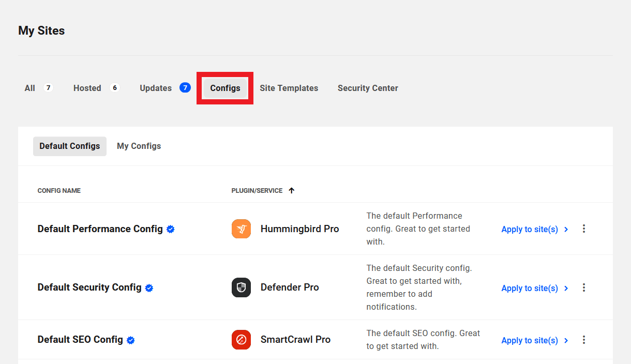Select the Default Configs sub-tab
This screenshot has height=364, width=631.
[70, 146]
